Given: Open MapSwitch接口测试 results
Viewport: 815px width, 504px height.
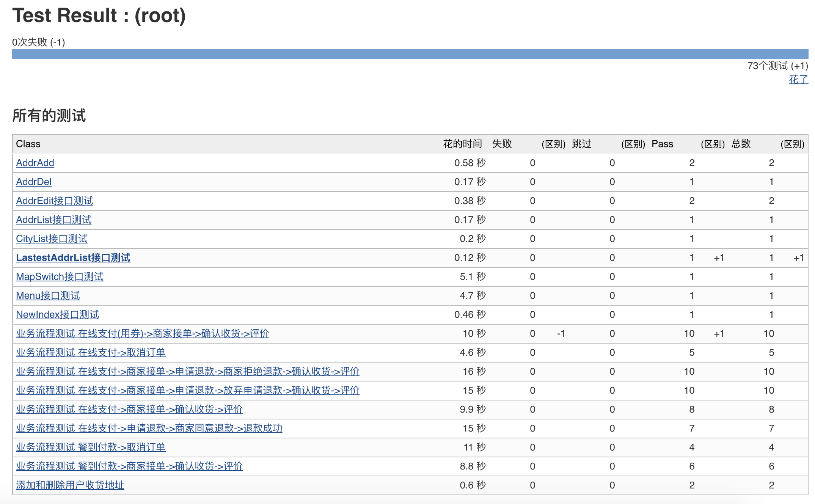Looking at the screenshot, I should click(60, 276).
